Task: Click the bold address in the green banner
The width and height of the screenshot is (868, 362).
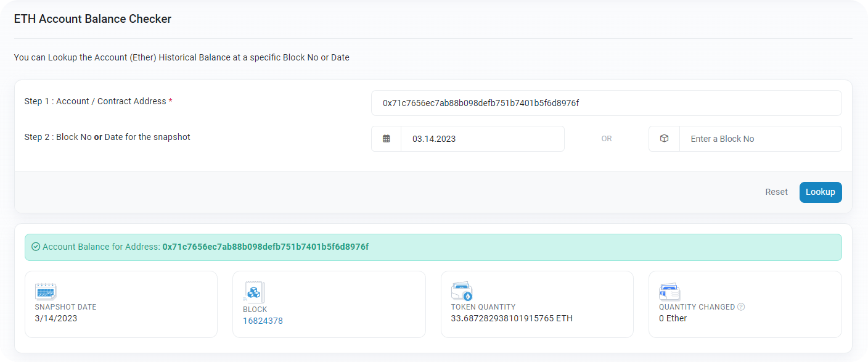Action: click(x=265, y=247)
